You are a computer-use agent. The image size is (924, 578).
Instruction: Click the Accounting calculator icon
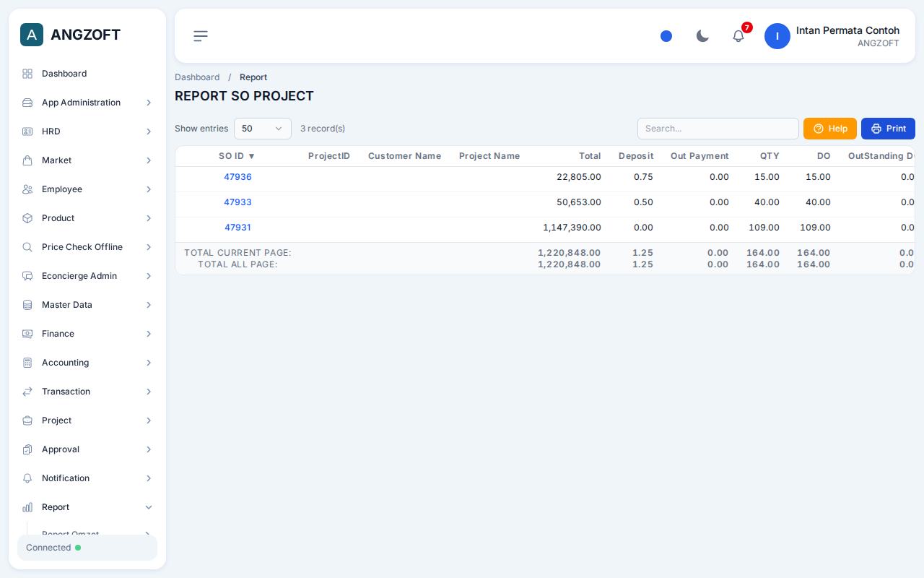point(27,363)
